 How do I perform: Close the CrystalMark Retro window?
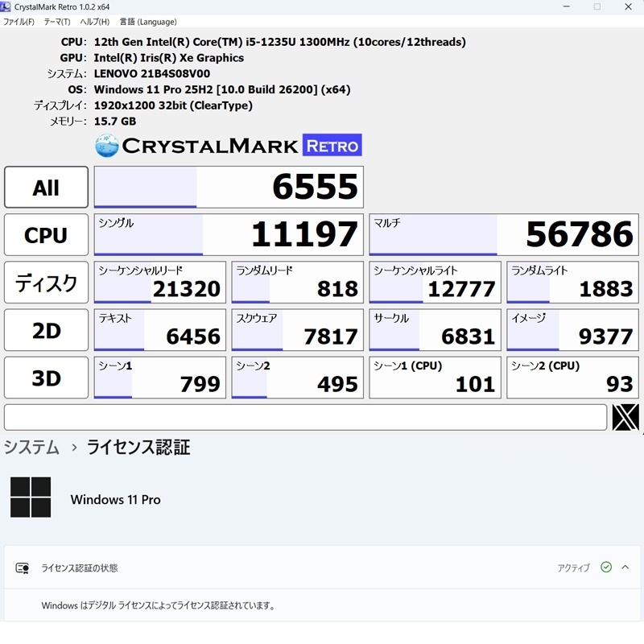tap(628, 7)
